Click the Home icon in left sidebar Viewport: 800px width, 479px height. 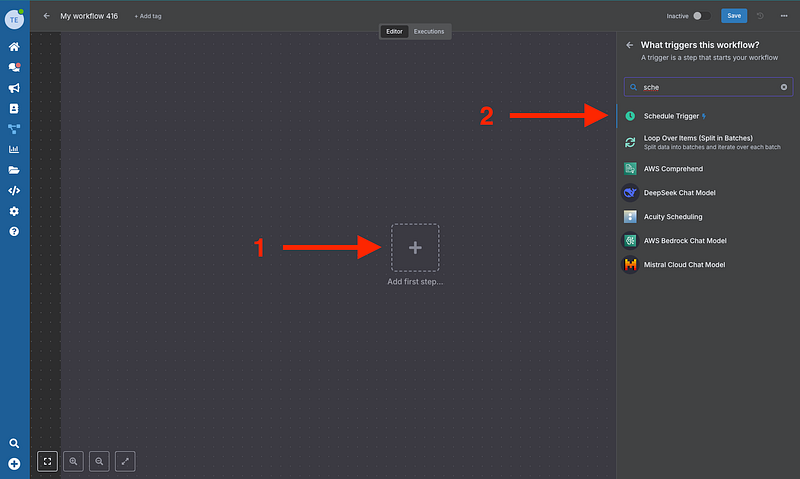coord(14,47)
